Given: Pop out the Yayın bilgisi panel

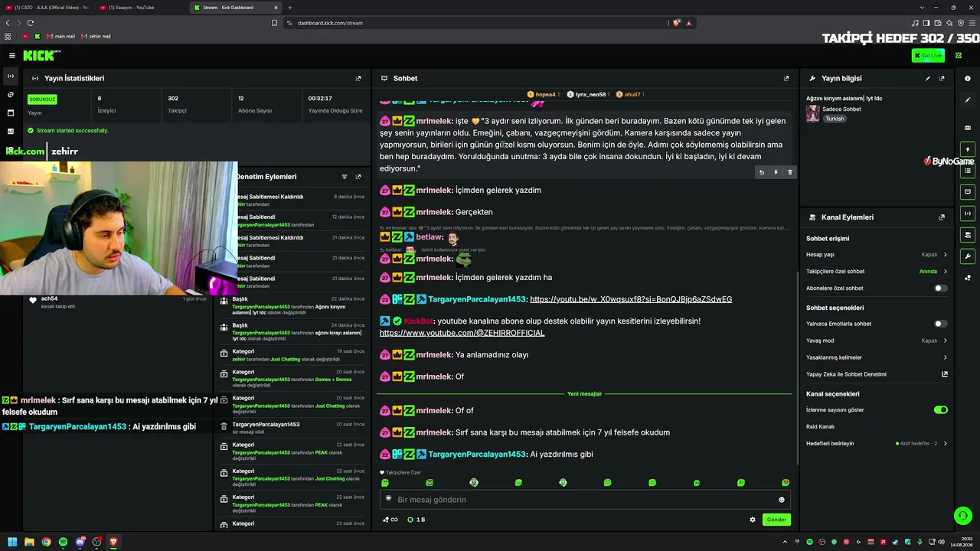Looking at the screenshot, I should pyautogui.click(x=942, y=78).
